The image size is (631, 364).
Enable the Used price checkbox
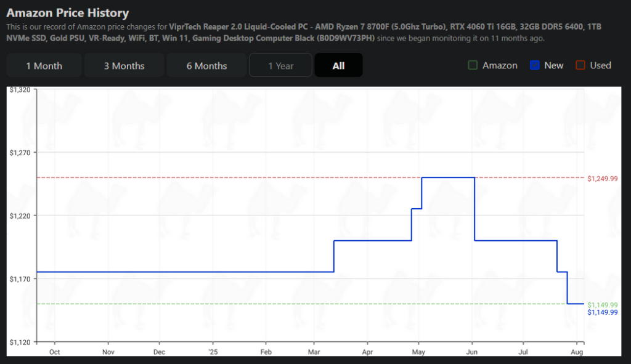[580, 65]
